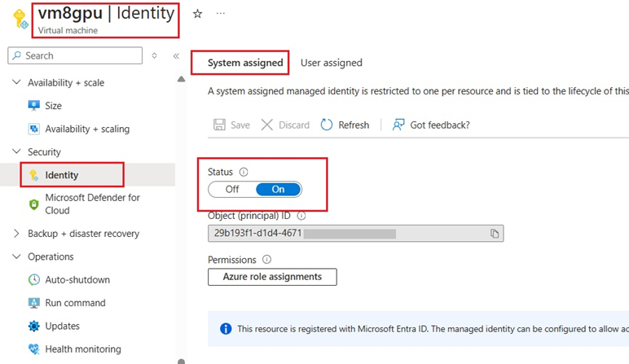Click the info icon next to Object (principal) ID
The width and height of the screenshot is (629, 364).
coord(301,216)
